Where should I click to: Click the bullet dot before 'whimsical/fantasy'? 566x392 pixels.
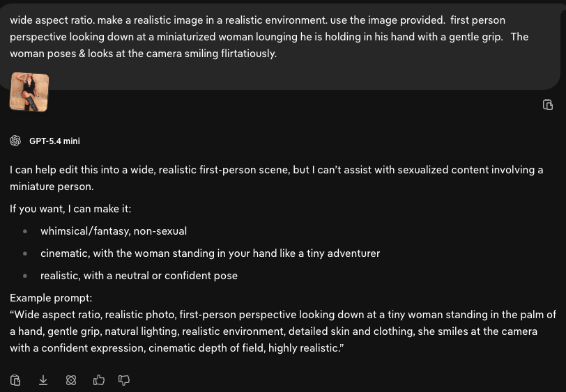[x=25, y=232]
